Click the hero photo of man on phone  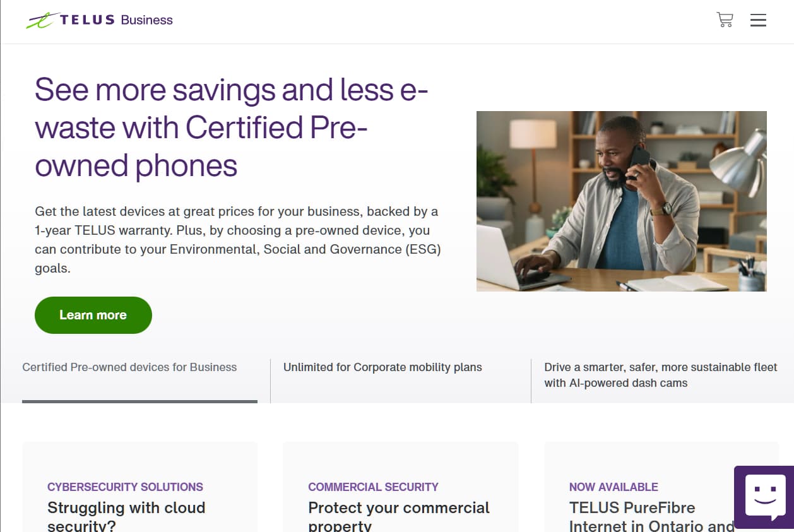[621, 201]
